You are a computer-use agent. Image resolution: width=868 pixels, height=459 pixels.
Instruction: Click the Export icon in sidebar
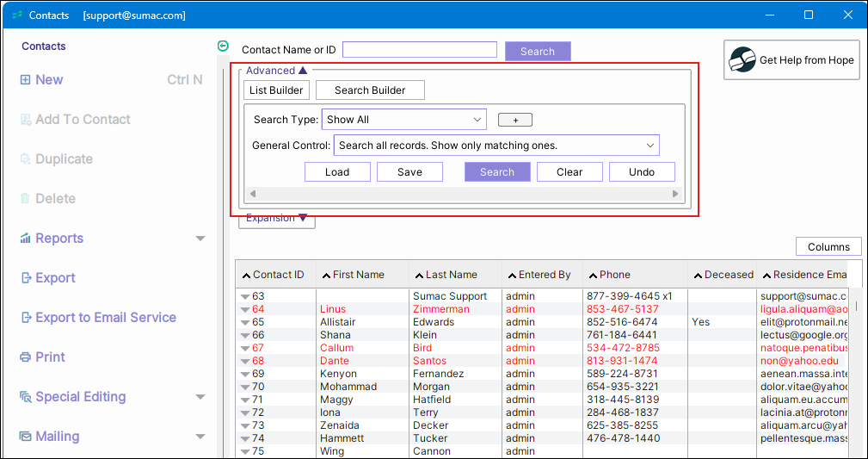pyautogui.click(x=25, y=278)
